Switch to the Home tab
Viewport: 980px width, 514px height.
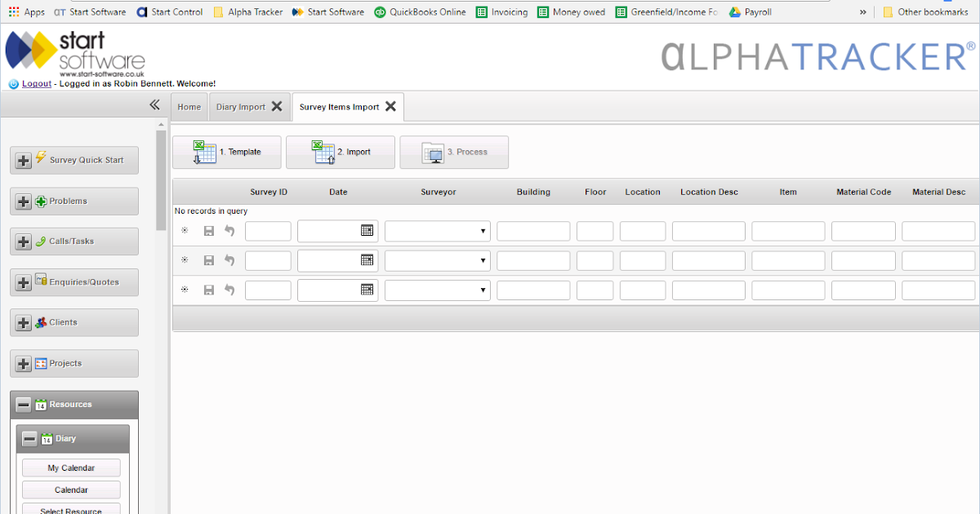coord(189,106)
